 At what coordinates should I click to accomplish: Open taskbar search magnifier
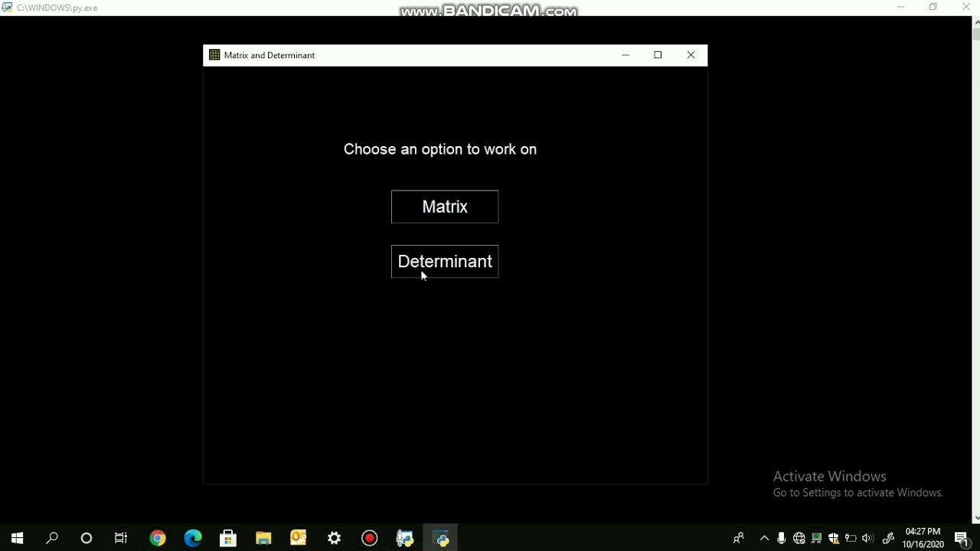click(x=52, y=538)
